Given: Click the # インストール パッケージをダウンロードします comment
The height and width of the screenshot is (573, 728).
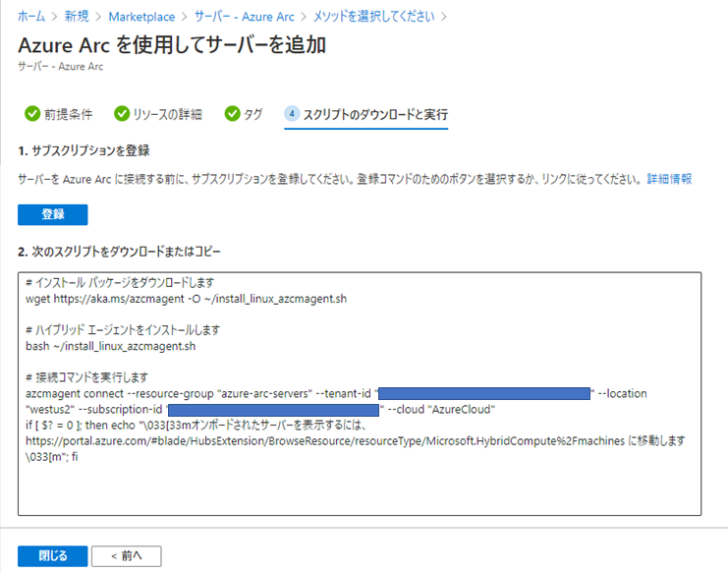Looking at the screenshot, I should [120, 283].
